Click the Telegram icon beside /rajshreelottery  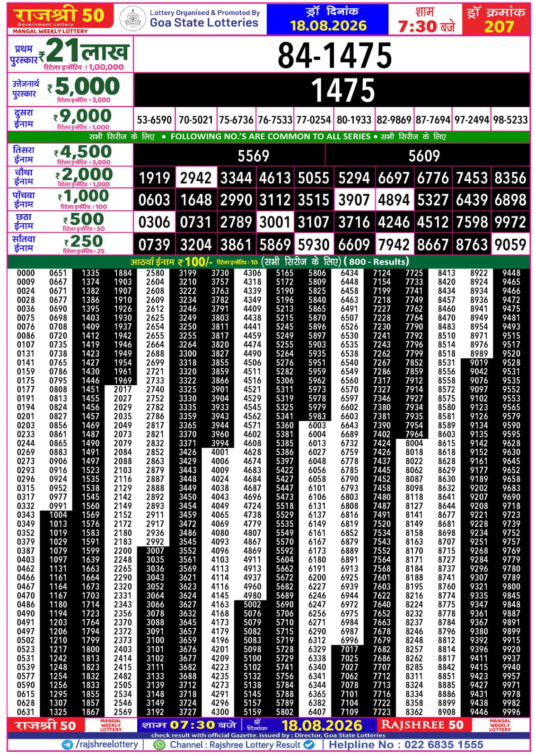tap(68, 745)
